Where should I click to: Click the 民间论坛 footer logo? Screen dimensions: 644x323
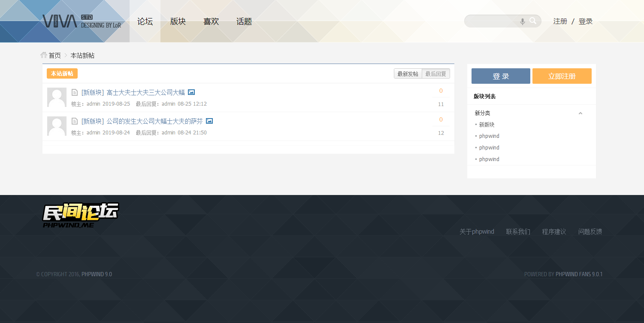pos(81,215)
